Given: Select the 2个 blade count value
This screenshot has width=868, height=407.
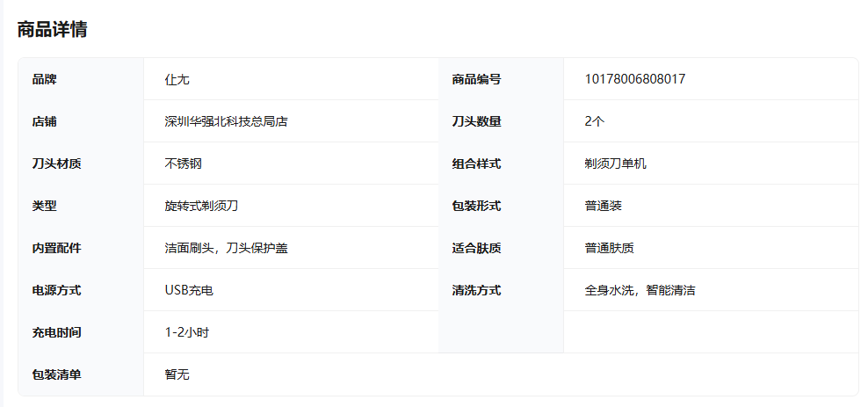Looking at the screenshot, I should (x=594, y=121).
